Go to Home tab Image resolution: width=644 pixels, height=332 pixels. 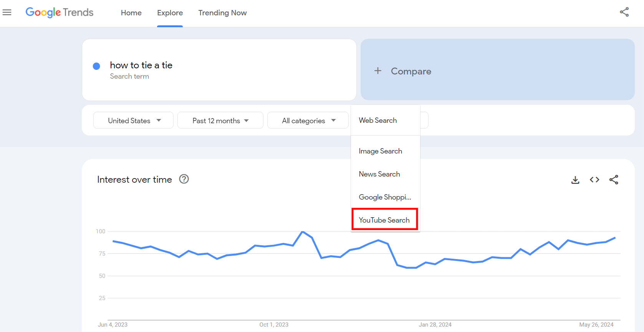pyautogui.click(x=131, y=13)
